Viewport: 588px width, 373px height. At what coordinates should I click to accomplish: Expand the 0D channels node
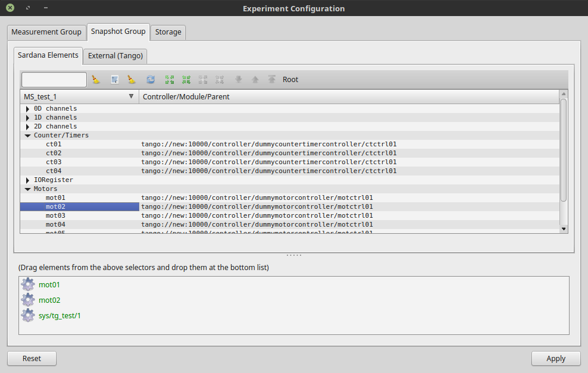tap(27, 109)
